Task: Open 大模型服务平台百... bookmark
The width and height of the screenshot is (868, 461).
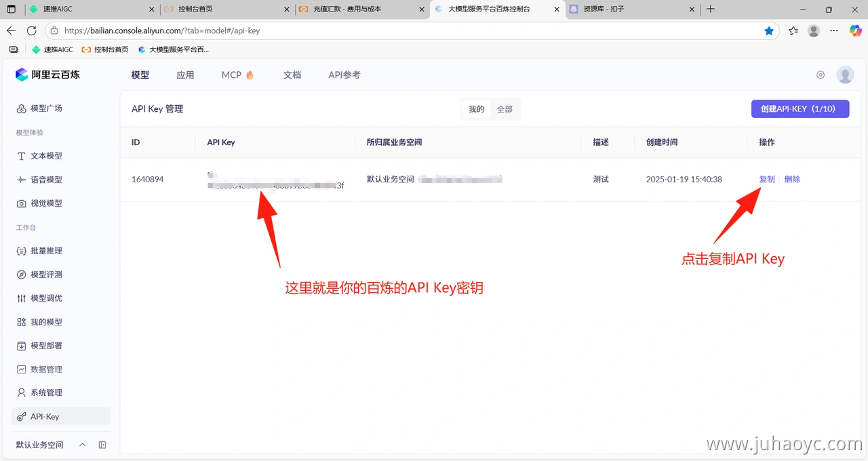Action: pyautogui.click(x=173, y=49)
